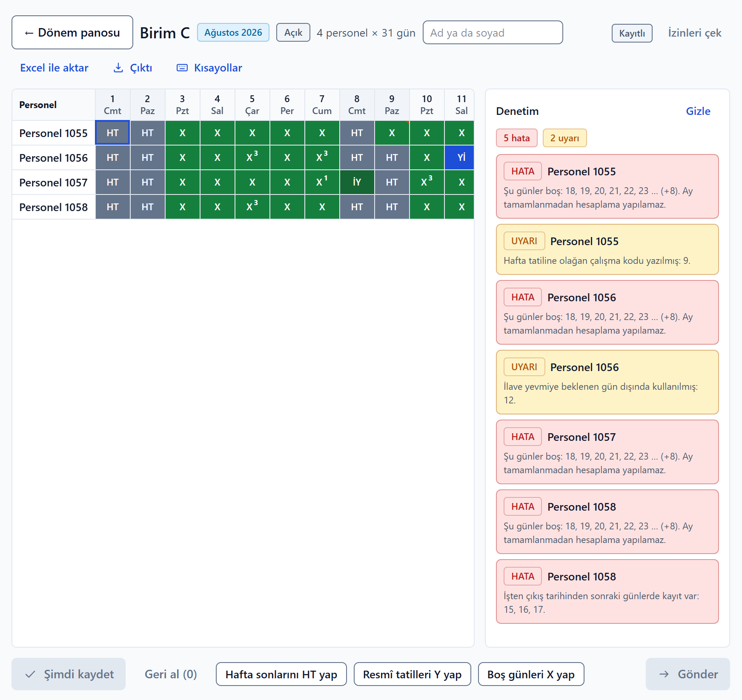
Task: Select Personel 1055 day 8 HT cell
Action: (357, 133)
